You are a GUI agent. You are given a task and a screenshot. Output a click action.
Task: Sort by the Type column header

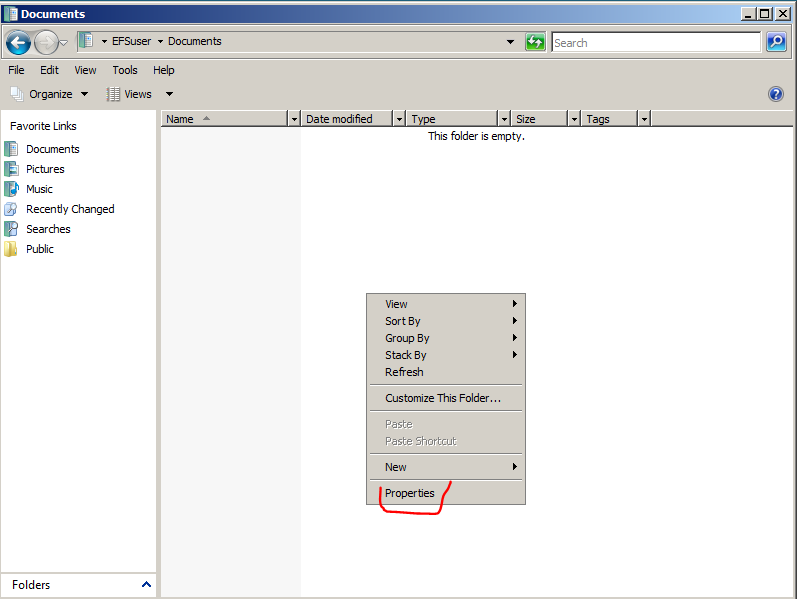click(452, 119)
